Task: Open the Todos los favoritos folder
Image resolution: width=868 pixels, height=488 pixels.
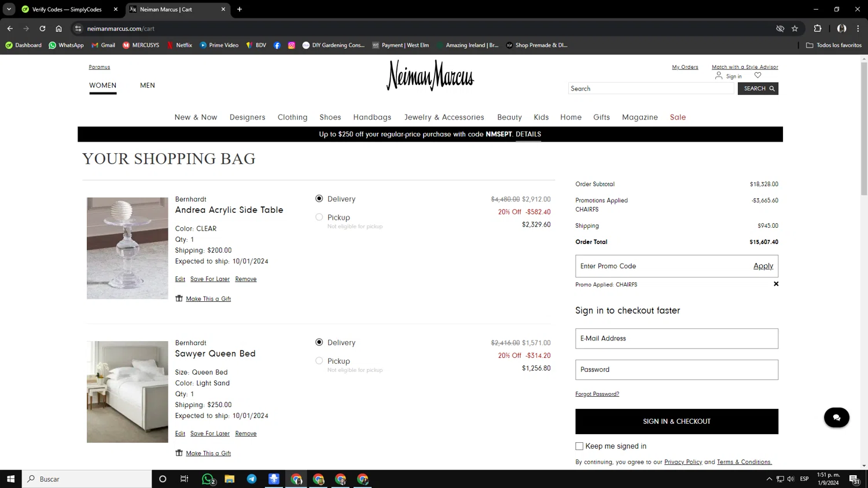Action: click(833, 45)
